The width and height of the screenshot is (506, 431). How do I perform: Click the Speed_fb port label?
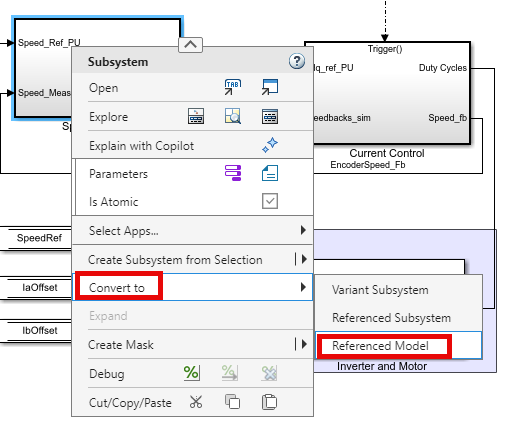coord(447,118)
